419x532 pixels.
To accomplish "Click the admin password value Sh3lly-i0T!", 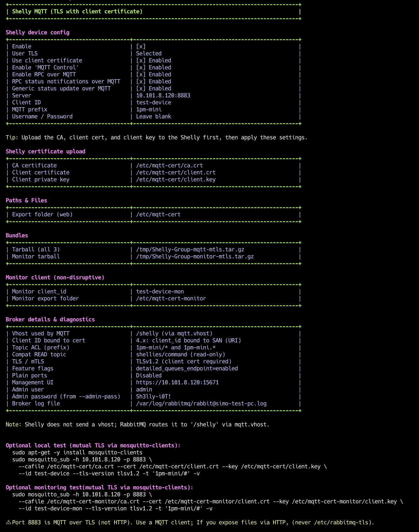I will point(153,396).
